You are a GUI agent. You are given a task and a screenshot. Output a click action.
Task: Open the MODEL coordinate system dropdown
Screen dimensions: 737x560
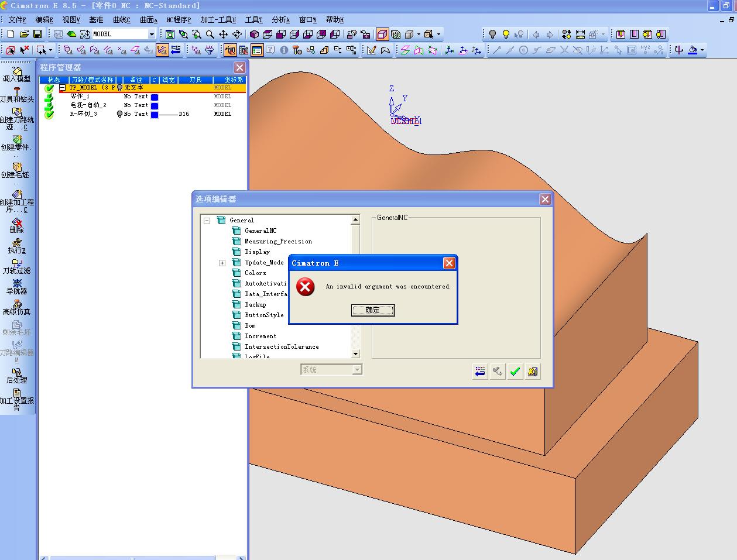point(152,35)
